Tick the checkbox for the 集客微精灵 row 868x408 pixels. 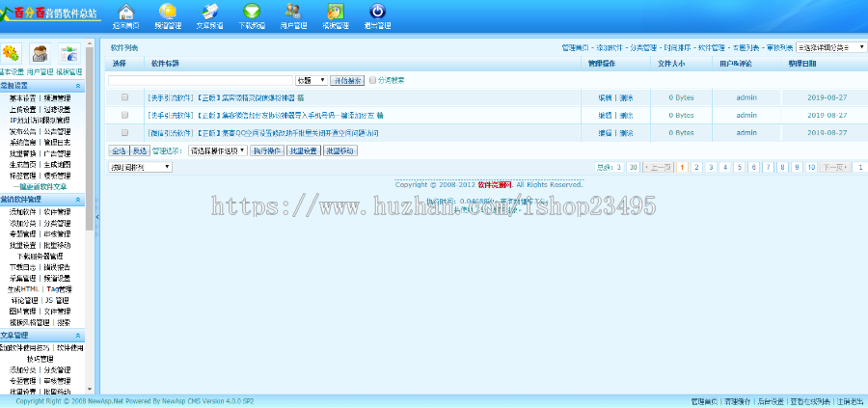124,97
